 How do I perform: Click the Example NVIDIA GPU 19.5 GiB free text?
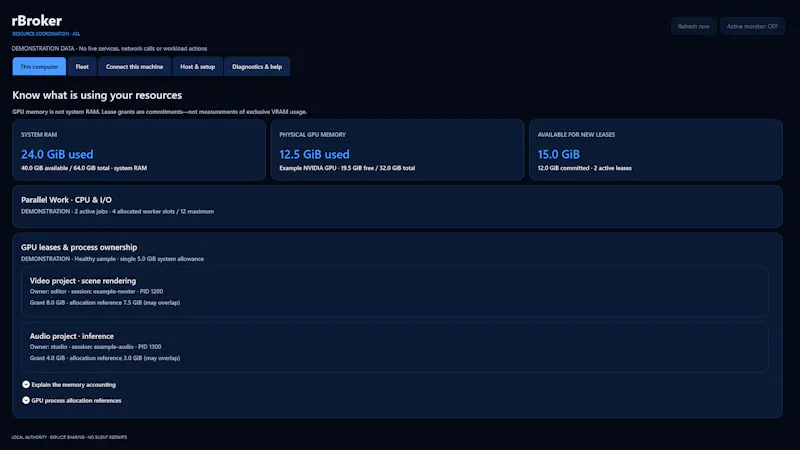[347, 168]
